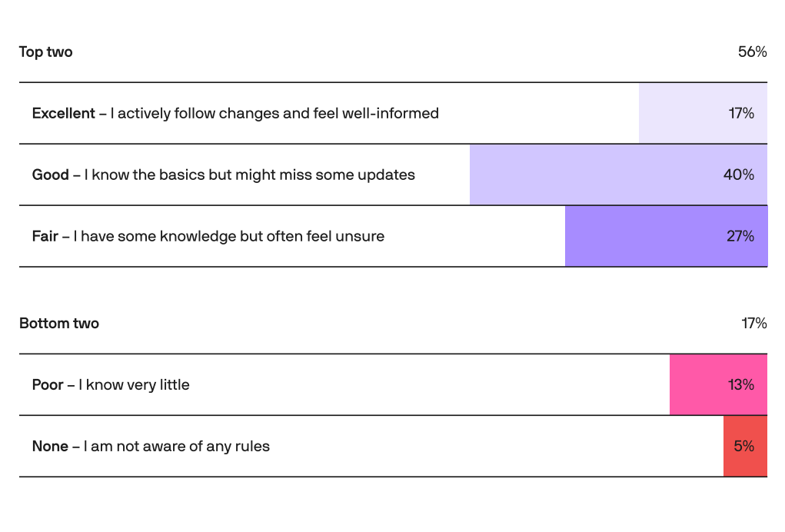Click the 17% total for Bottom two
The image size is (785, 532).
[x=753, y=324]
